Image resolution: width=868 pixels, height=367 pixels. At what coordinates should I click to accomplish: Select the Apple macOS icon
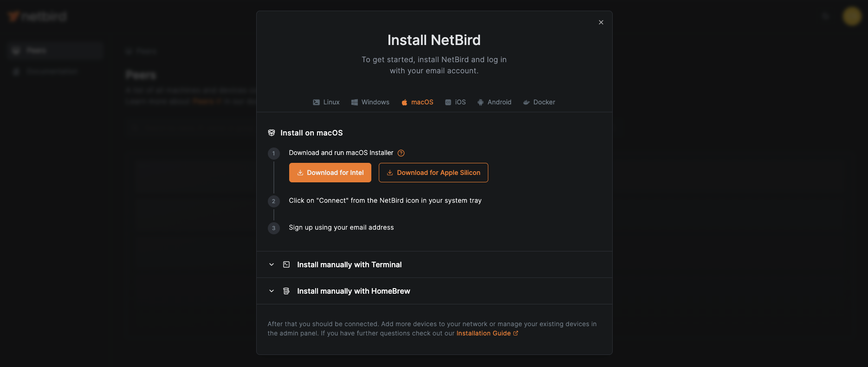(404, 102)
